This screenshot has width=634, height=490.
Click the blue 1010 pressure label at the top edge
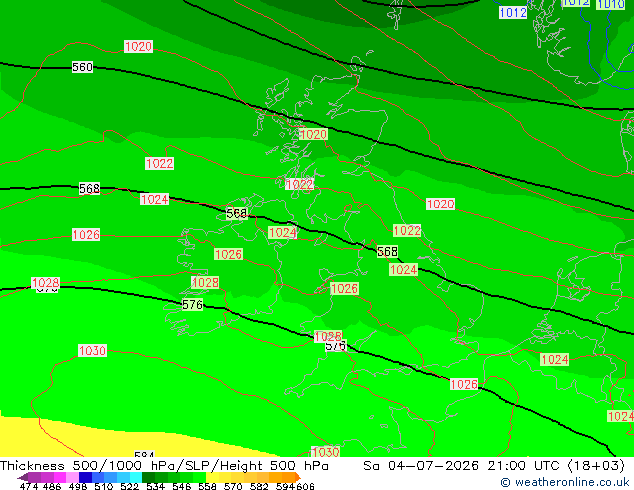611,4
